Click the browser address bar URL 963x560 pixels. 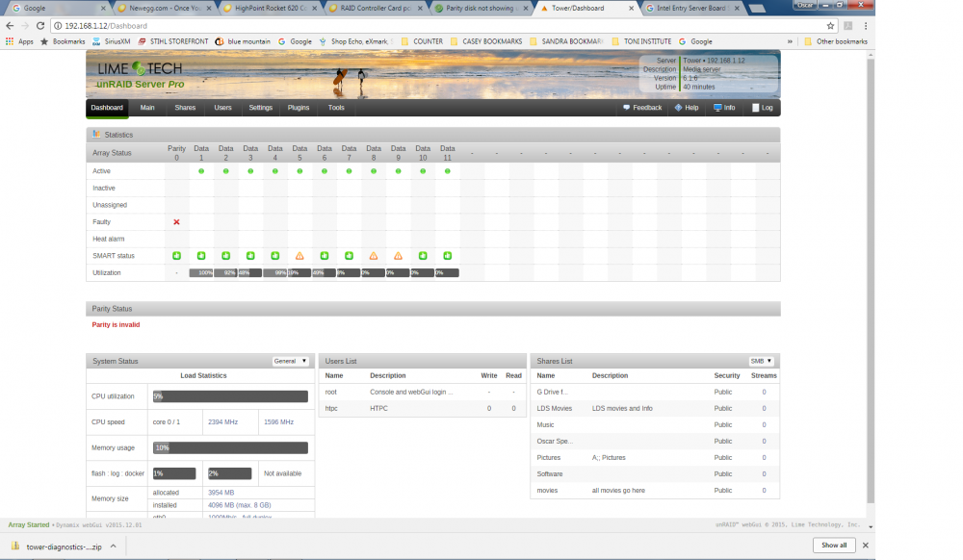tap(106, 26)
